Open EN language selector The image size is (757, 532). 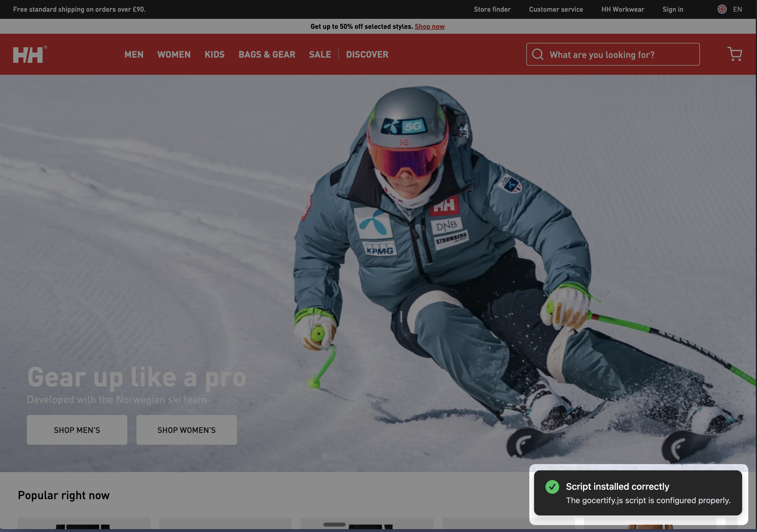[x=737, y=9]
